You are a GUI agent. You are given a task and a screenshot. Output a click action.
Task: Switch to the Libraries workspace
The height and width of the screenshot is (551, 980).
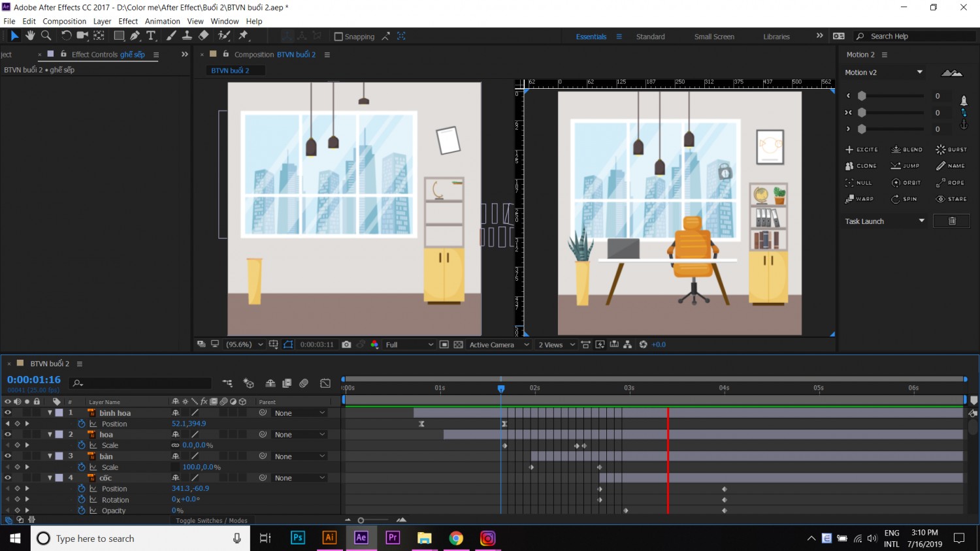[776, 37]
